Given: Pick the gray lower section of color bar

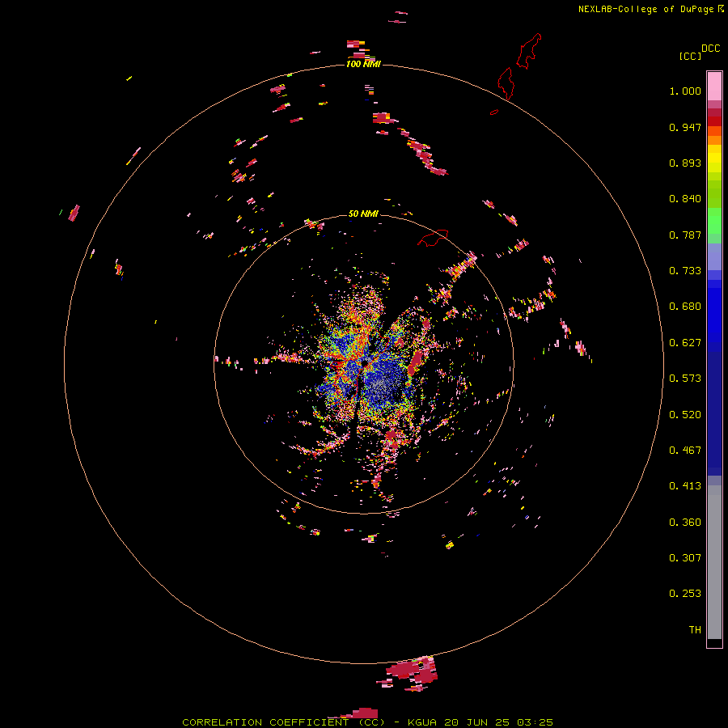Looking at the screenshot, I should coord(714,562).
